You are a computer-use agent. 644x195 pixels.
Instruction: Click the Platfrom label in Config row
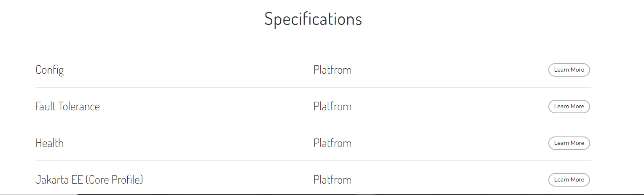point(332,70)
